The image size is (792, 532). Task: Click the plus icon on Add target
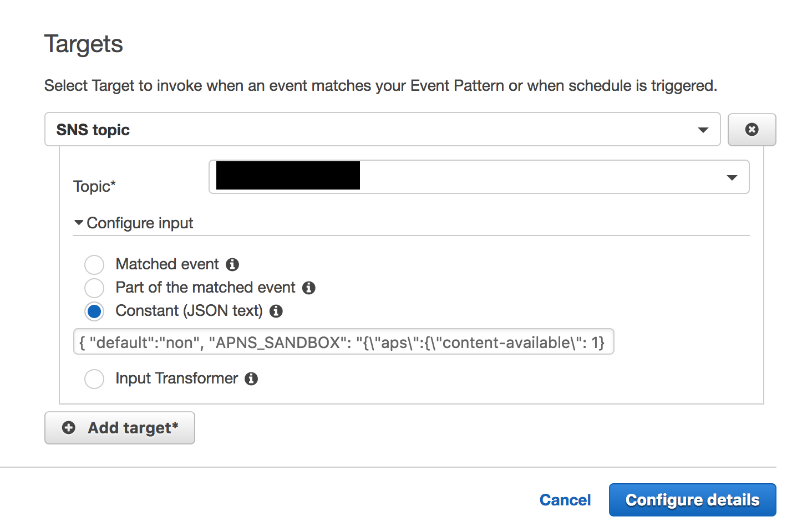tap(69, 428)
